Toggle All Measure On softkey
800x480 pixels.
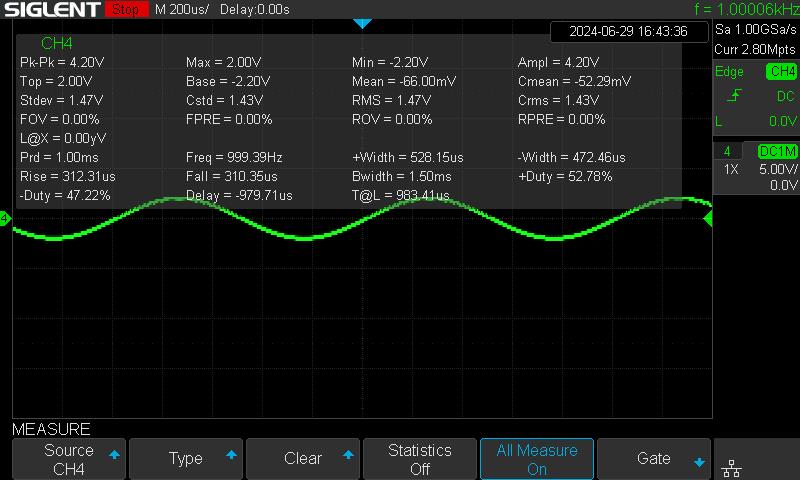coord(537,459)
